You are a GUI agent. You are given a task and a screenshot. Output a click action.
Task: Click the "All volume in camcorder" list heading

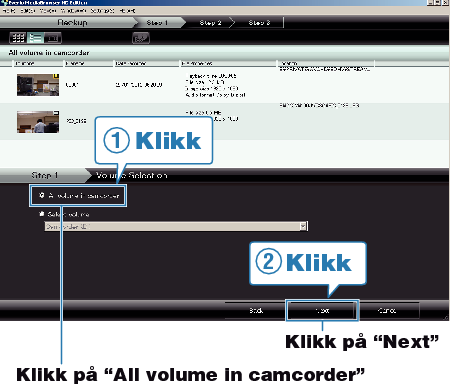pyautogui.click(x=49, y=53)
